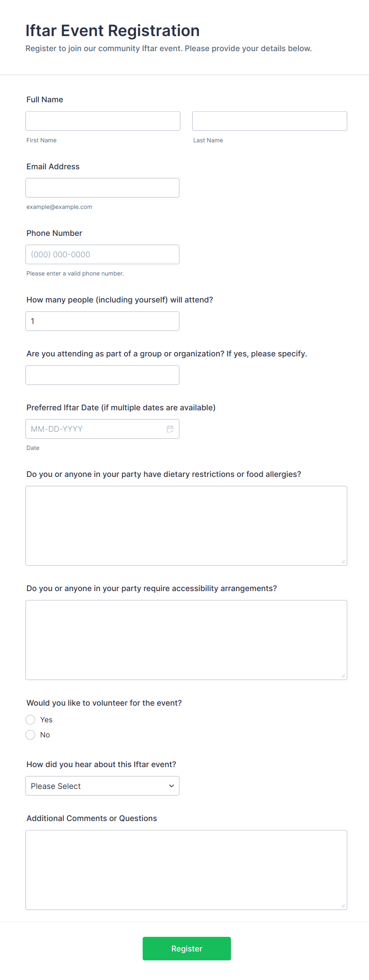Image resolution: width=369 pixels, height=980 pixels.
Task: Click into the Last Name field
Action: (269, 121)
